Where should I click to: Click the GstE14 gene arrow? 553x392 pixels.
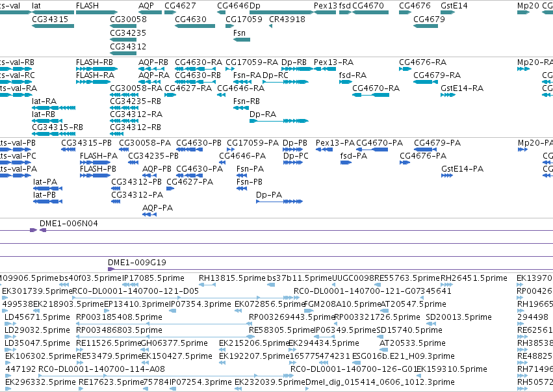pyautogui.click(x=448, y=12)
